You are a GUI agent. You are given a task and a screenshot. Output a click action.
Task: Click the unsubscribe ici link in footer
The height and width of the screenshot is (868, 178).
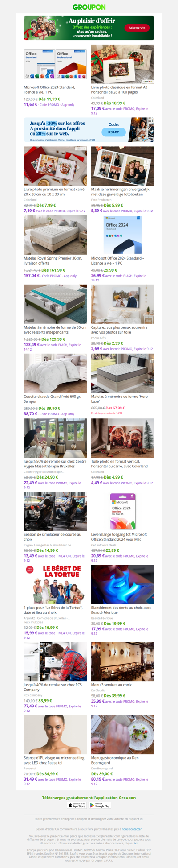tap(136, 843)
